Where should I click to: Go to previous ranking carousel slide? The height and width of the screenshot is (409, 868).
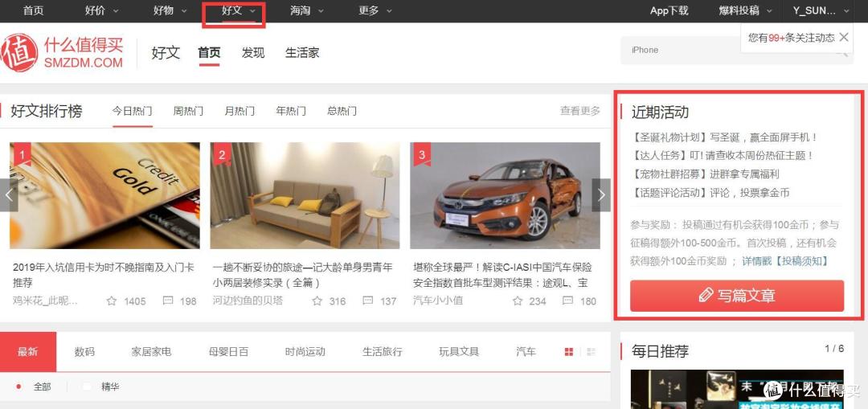click(8, 194)
